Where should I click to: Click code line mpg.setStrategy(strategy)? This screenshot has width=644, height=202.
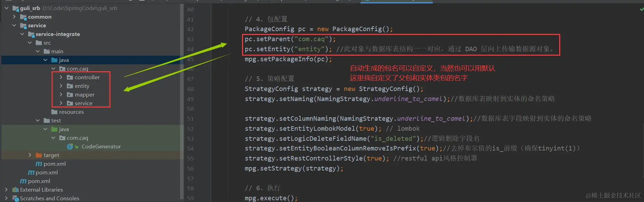(x=294, y=168)
